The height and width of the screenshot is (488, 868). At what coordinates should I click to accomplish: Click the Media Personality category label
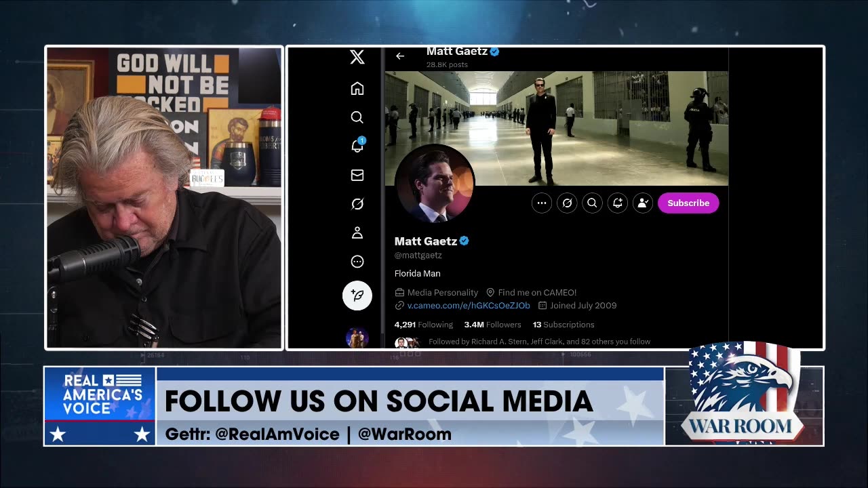point(442,293)
